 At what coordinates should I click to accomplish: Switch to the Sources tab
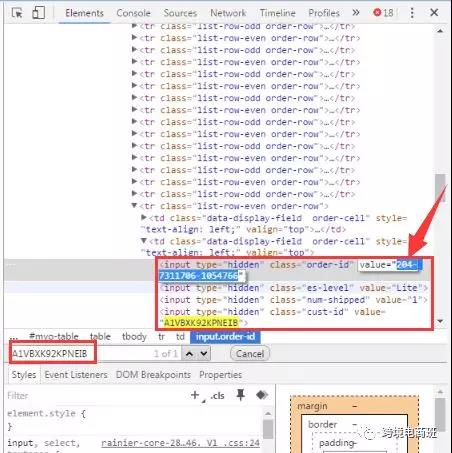(x=180, y=13)
